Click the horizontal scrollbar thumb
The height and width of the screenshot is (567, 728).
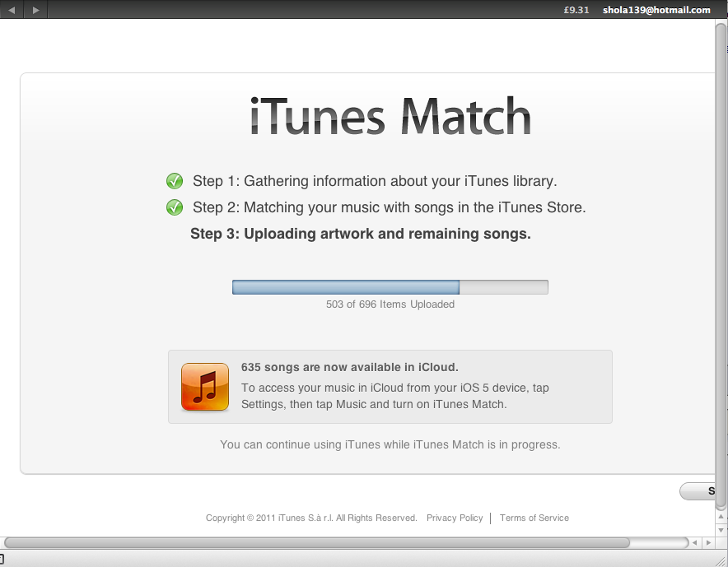tap(316, 542)
